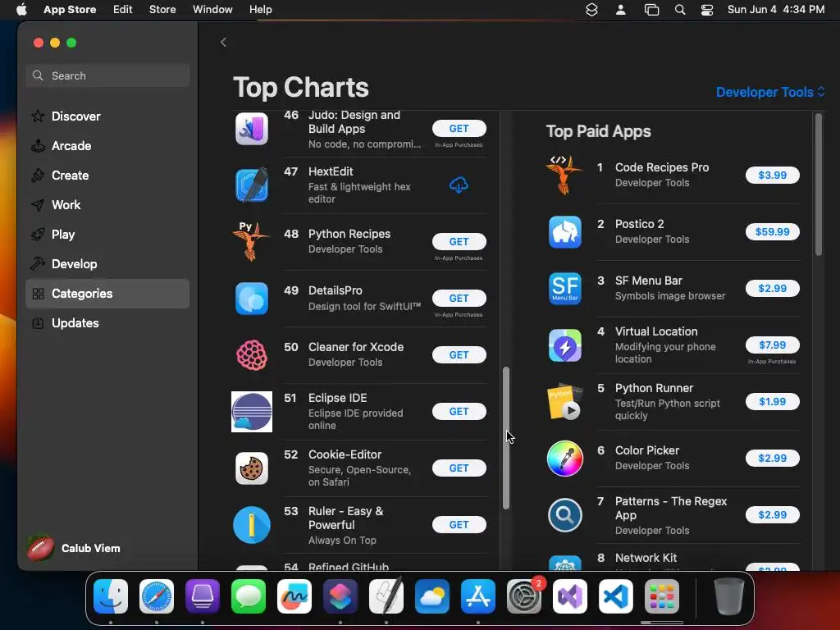Re-download HextEdit with the cloud icon
Screen dimensions: 840x630
click(x=459, y=185)
